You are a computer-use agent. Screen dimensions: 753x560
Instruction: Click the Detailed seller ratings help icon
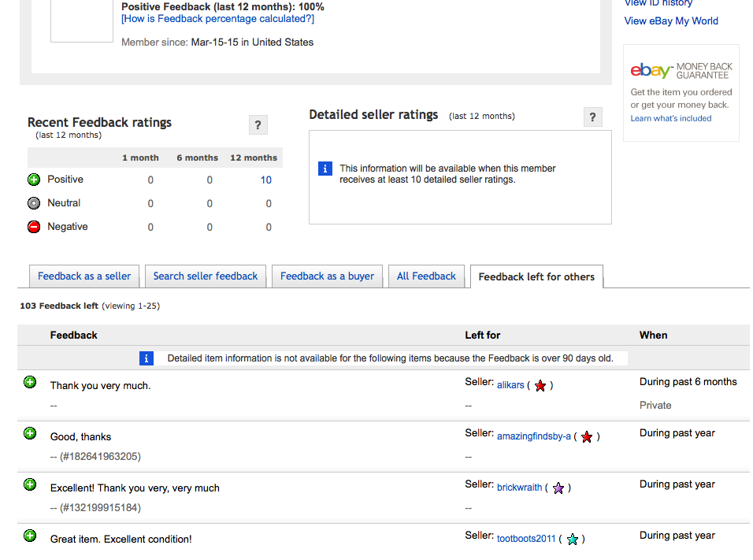click(592, 117)
